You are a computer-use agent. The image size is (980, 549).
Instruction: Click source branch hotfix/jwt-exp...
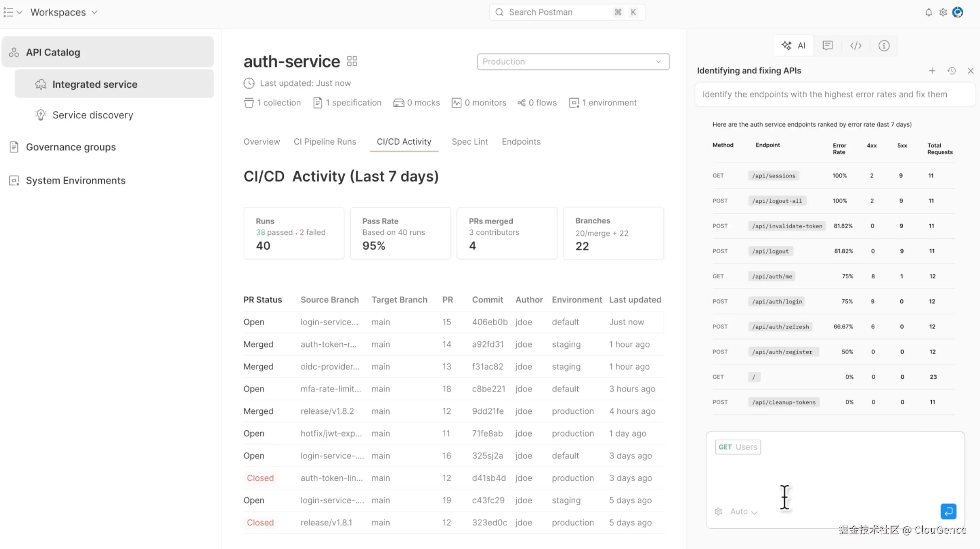pos(331,434)
